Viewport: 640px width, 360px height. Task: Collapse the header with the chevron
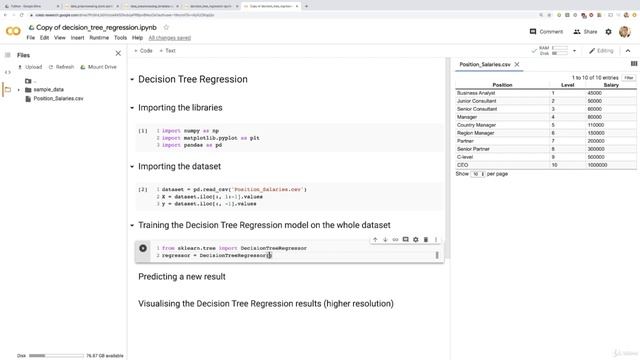(628, 51)
